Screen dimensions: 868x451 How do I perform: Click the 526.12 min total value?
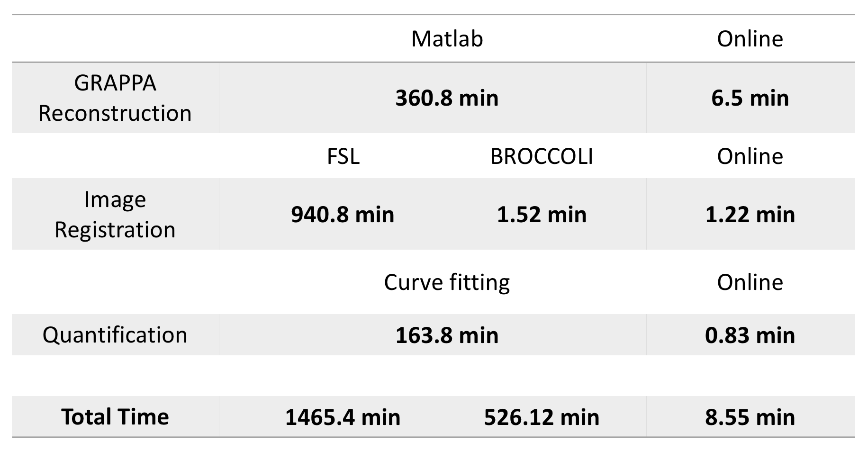click(542, 417)
